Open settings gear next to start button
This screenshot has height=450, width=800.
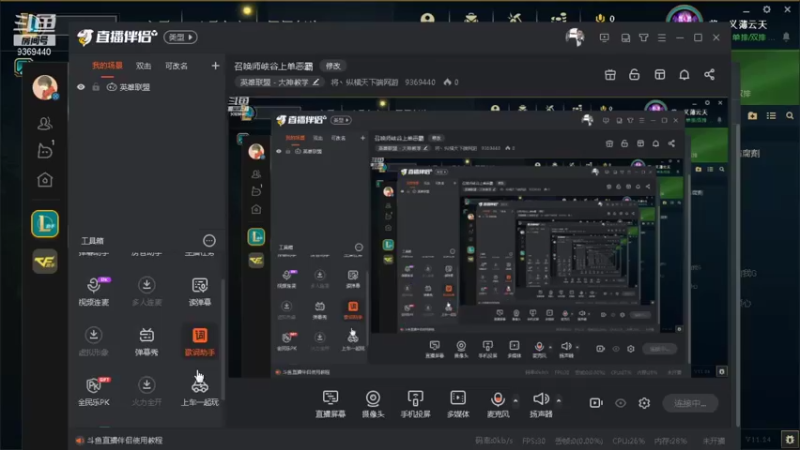click(644, 403)
